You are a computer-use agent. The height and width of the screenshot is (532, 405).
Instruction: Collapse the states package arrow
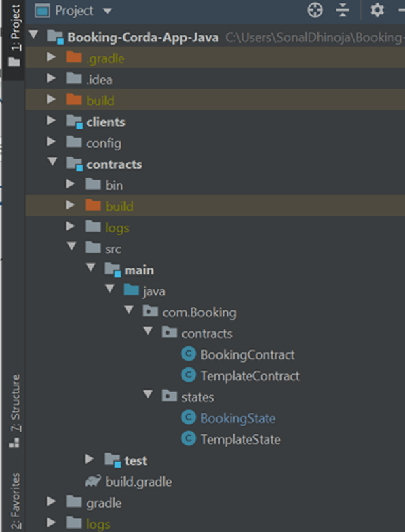pyautogui.click(x=148, y=394)
